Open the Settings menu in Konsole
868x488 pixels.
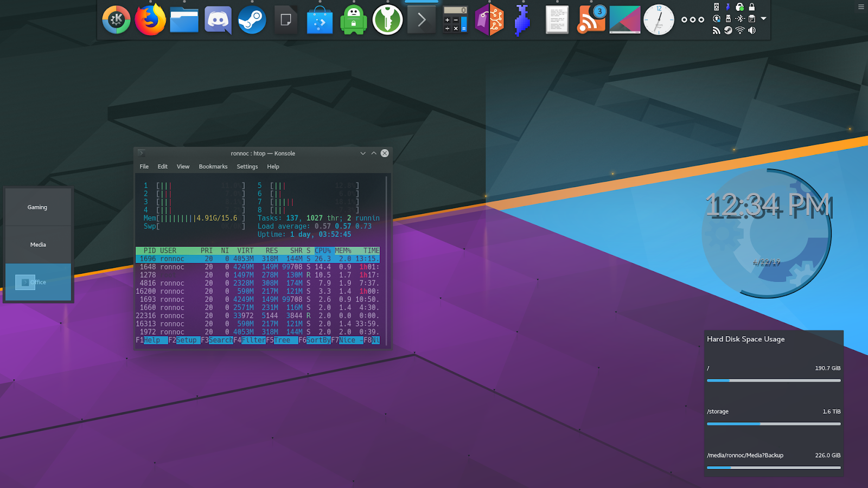(x=247, y=166)
